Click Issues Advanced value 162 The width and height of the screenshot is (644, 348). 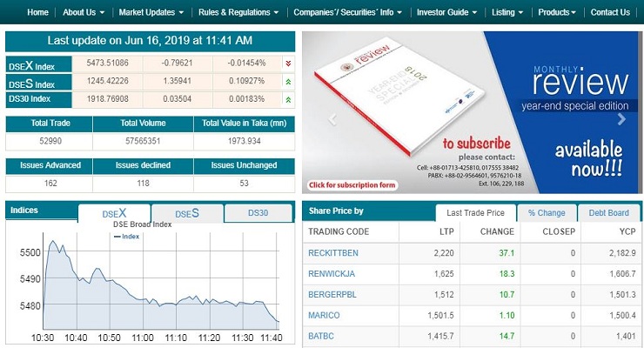click(x=50, y=184)
